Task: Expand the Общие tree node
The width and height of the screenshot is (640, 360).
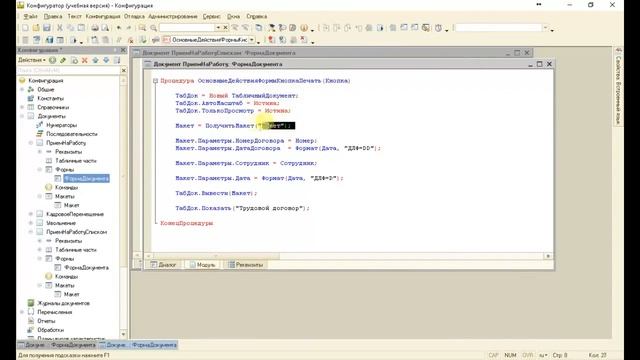Action: [22, 89]
